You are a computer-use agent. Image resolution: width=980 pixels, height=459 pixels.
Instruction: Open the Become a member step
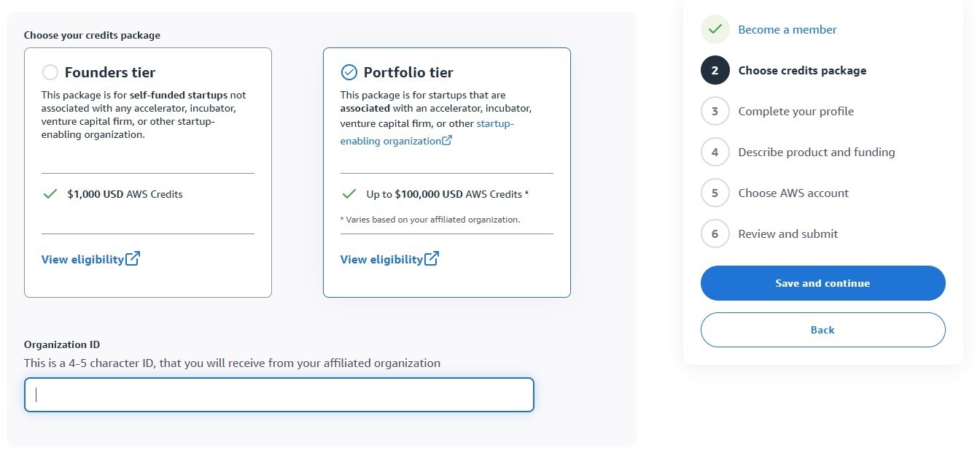[x=787, y=29]
